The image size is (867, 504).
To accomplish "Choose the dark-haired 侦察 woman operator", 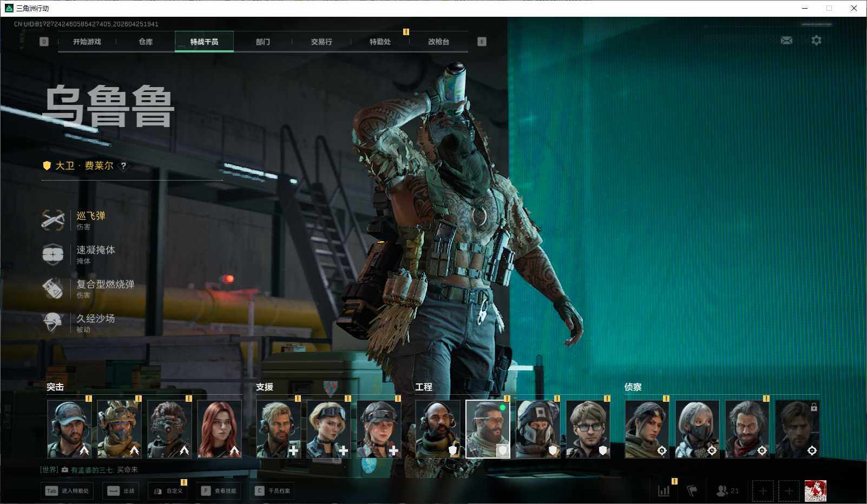I will pos(647,429).
